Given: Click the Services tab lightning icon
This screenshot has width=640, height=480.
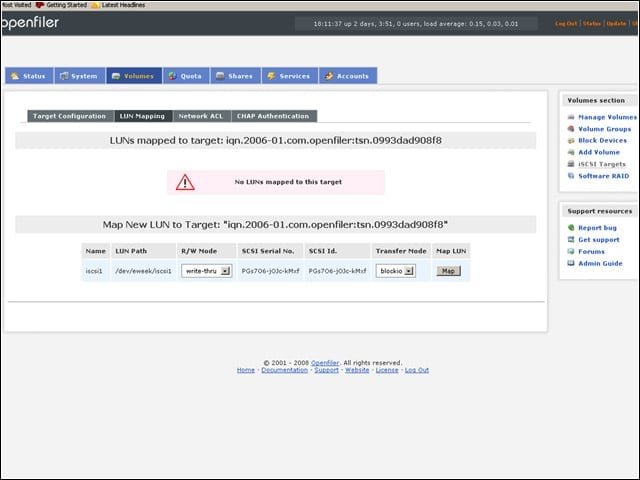Looking at the screenshot, I should click(x=271, y=76).
